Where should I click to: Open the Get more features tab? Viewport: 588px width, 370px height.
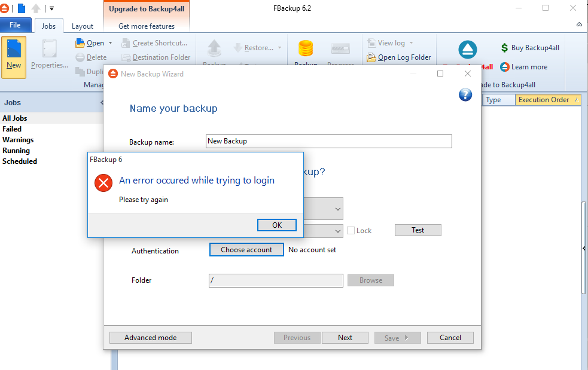(x=147, y=26)
